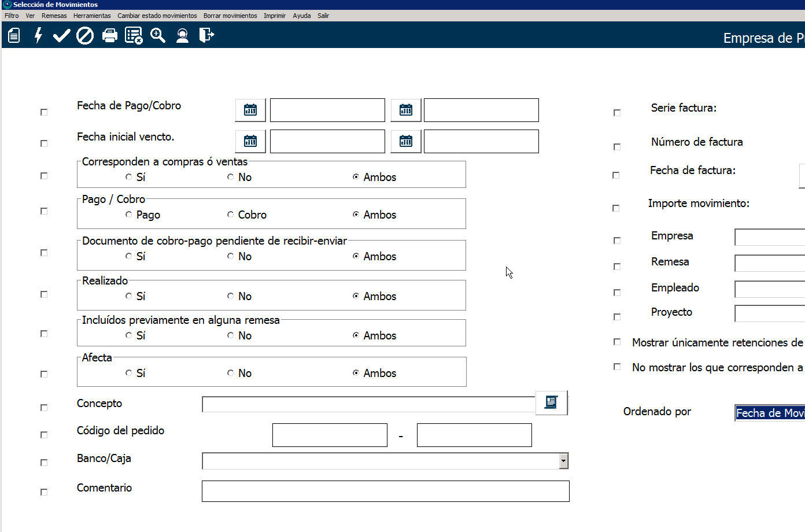The width and height of the screenshot is (805, 532).
Task: Tick the Serie factura checkbox
Action: coord(617,113)
